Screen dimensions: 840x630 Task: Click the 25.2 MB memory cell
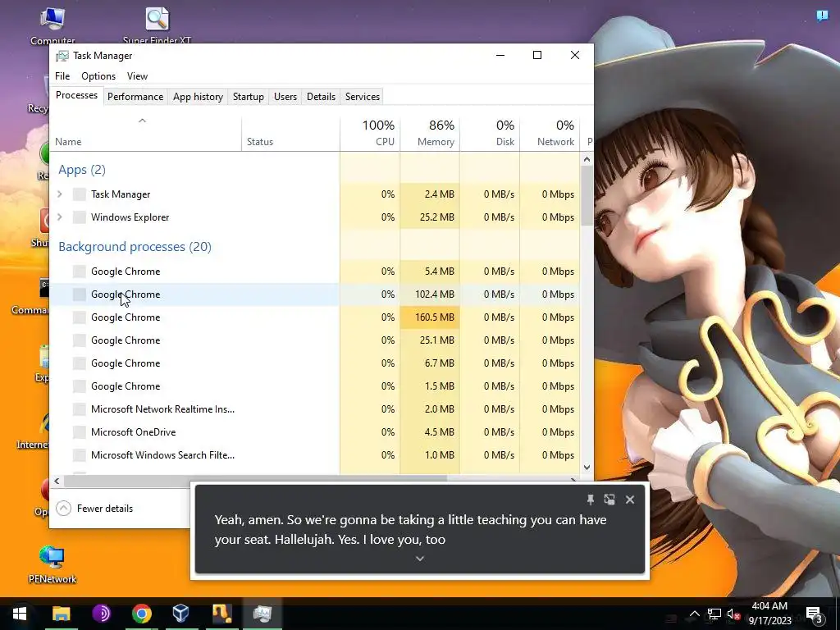(x=430, y=217)
